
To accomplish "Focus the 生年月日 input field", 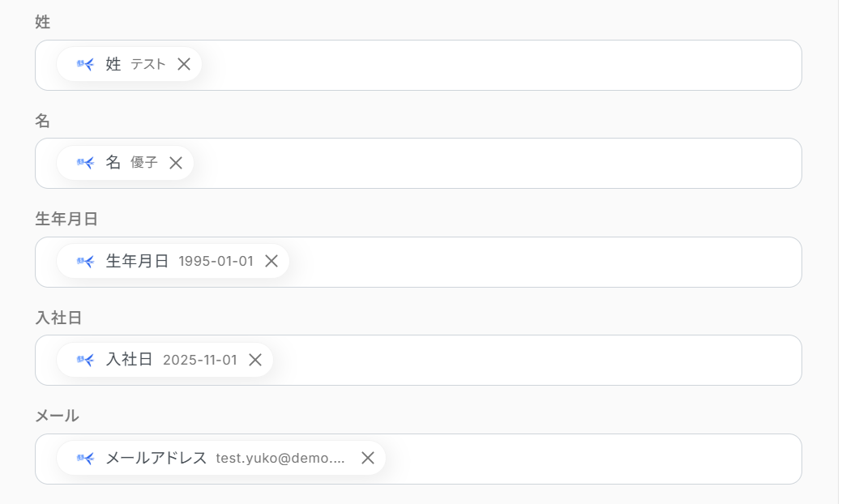I will (418, 262).
